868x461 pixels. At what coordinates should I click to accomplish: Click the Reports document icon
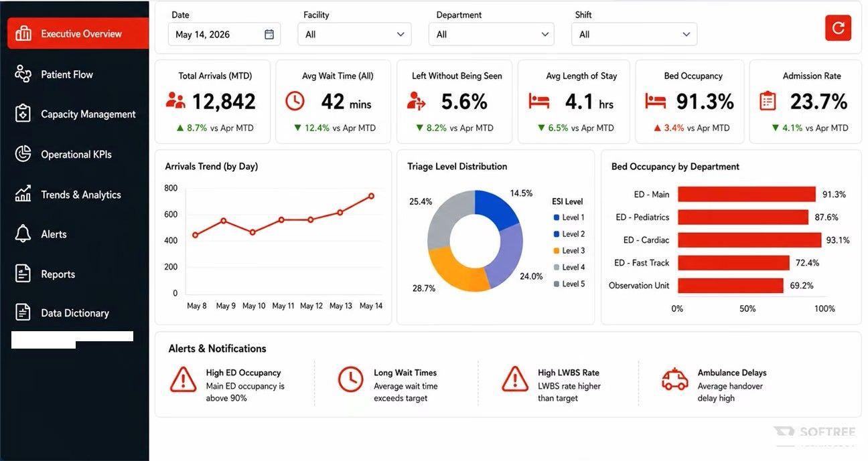pyautogui.click(x=23, y=274)
